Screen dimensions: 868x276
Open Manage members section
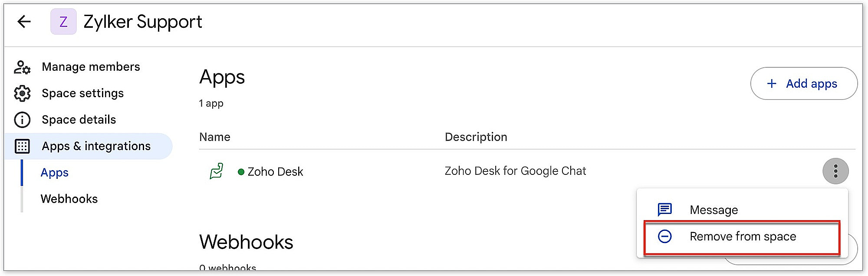[91, 67]
